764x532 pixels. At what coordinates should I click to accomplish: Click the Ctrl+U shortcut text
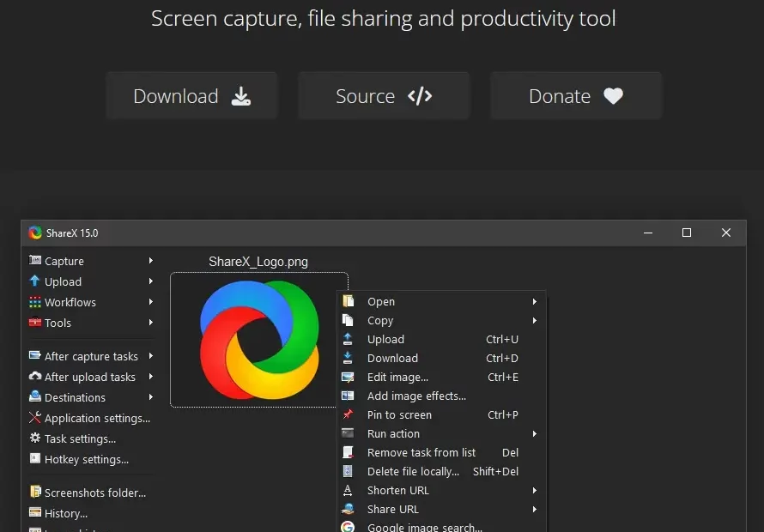pos(502,340)
